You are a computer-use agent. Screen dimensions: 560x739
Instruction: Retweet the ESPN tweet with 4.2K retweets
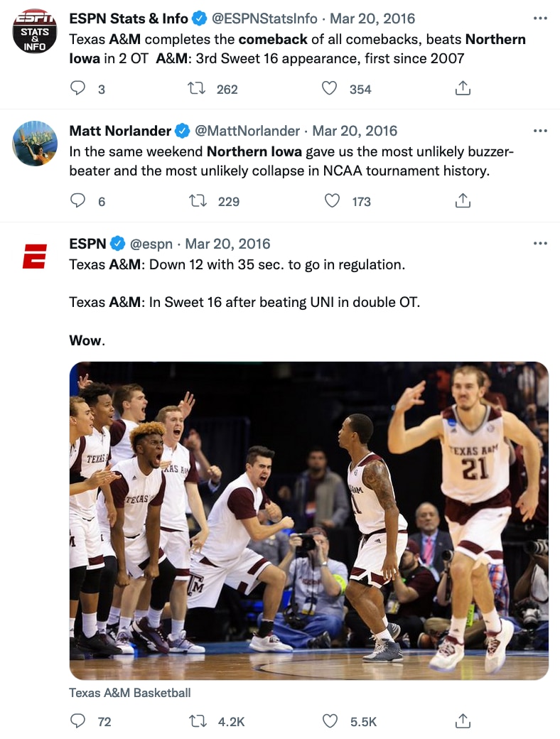198,721
